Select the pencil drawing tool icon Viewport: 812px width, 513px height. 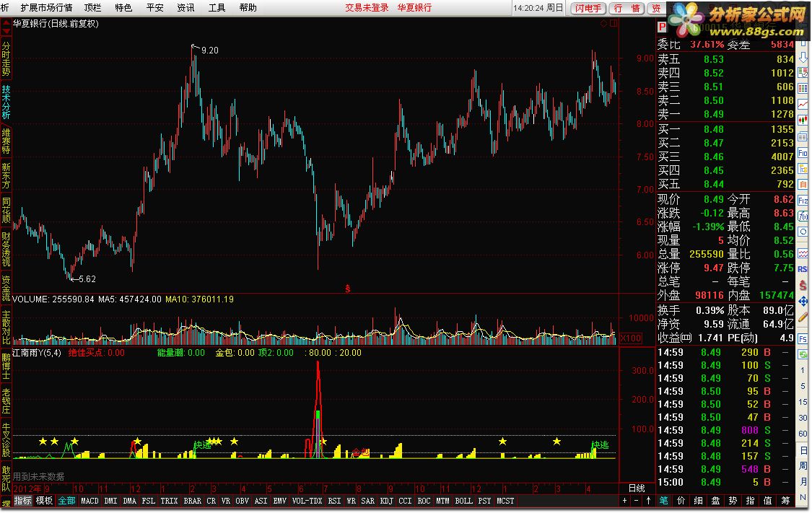(803, 317)
